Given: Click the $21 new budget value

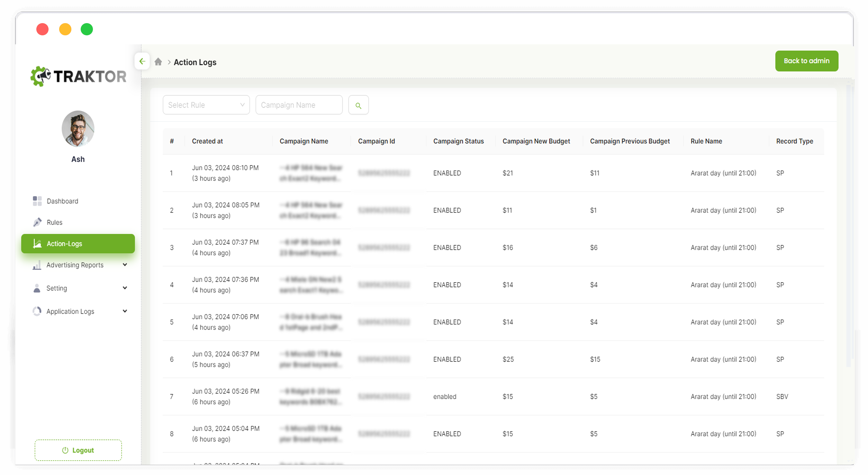Looking at the screenshot, I should tap(508, 173).
